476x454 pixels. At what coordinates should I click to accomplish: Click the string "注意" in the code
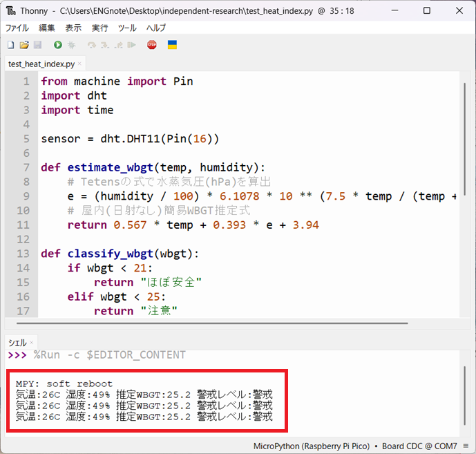tap(159, 311)
